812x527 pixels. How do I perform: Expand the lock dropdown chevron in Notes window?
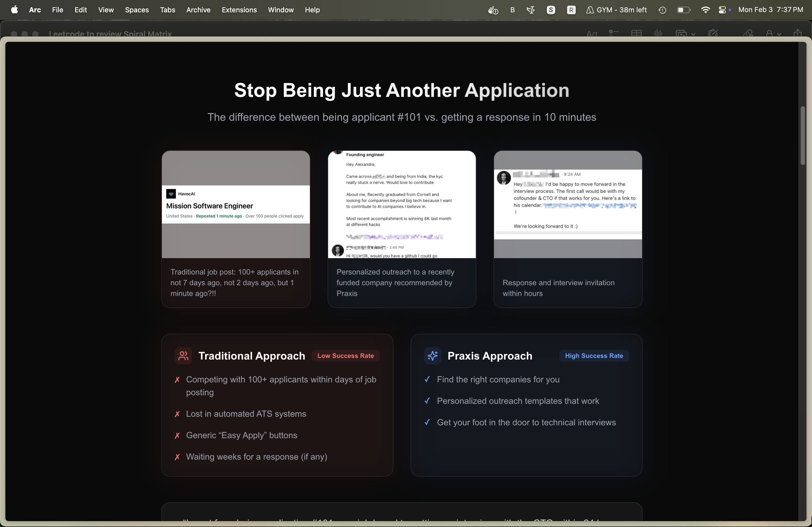pyautogui.click(x=779, y=34)
